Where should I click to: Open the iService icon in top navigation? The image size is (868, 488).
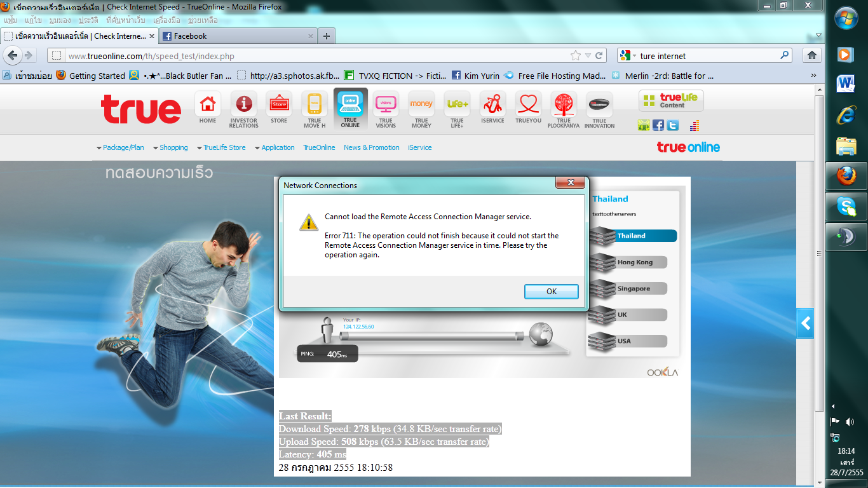click(492, 108)
